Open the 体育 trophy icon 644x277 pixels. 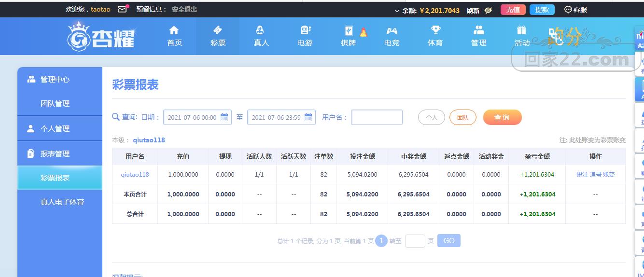point(435,30)
